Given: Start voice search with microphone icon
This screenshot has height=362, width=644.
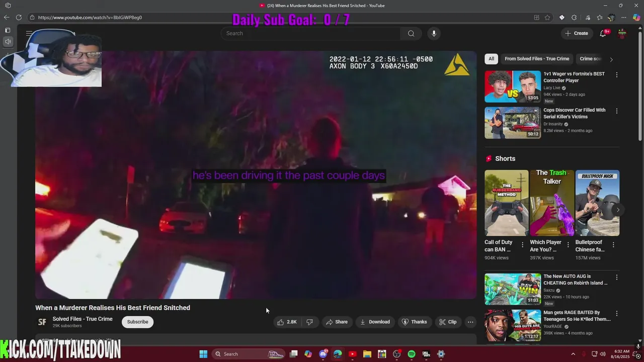Looking at the screenshot, I should point(434,33).
